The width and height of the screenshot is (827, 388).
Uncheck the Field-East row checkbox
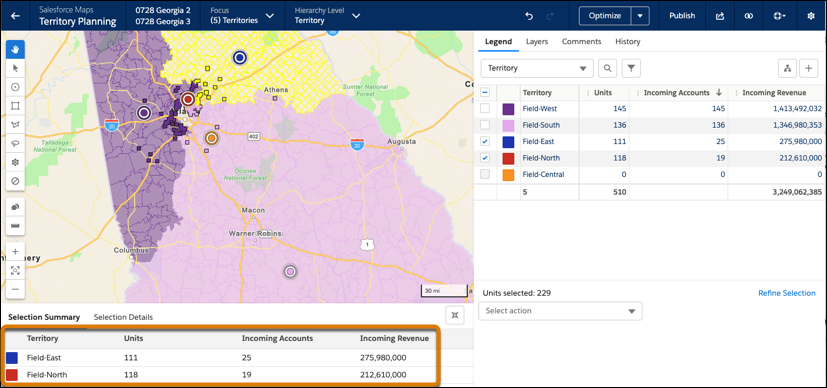pyautogui.click(x=485, y=141)
